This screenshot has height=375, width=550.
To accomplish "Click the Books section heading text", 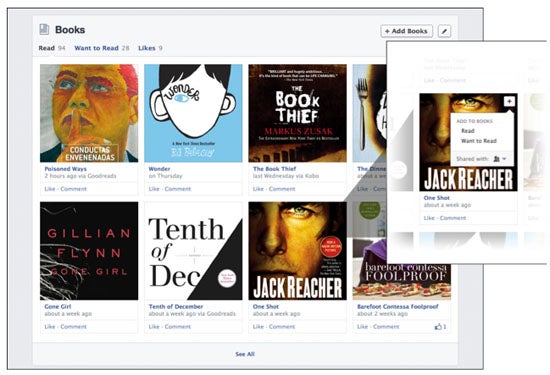I will pos(70,30).
